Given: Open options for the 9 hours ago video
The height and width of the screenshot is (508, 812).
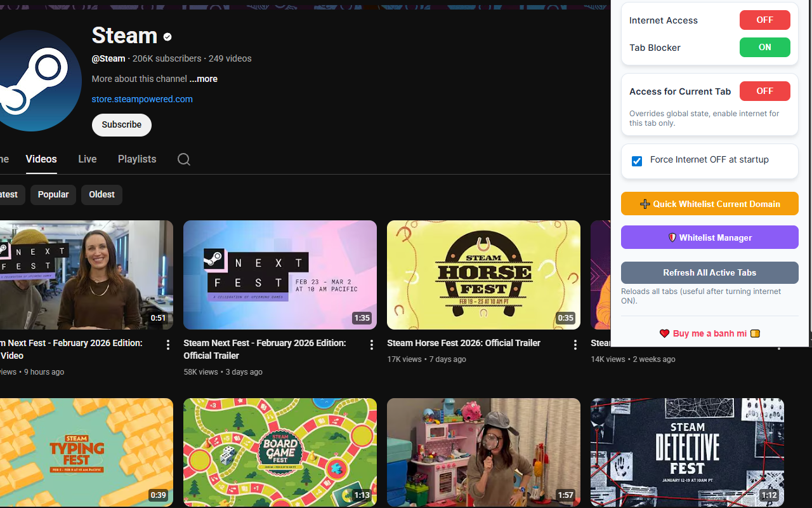Looking at the screenshot, I should click(168, 345).
